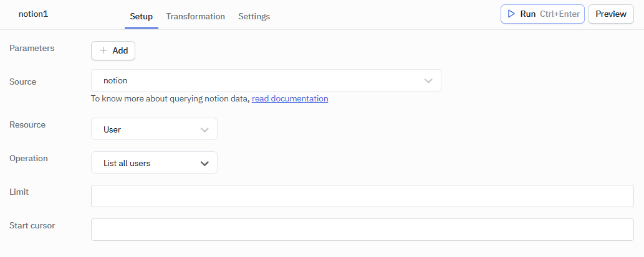Click the text 'To know more about querying notion data'
Image resolution: width=644 pixels, height=257 pixels.
170,99
